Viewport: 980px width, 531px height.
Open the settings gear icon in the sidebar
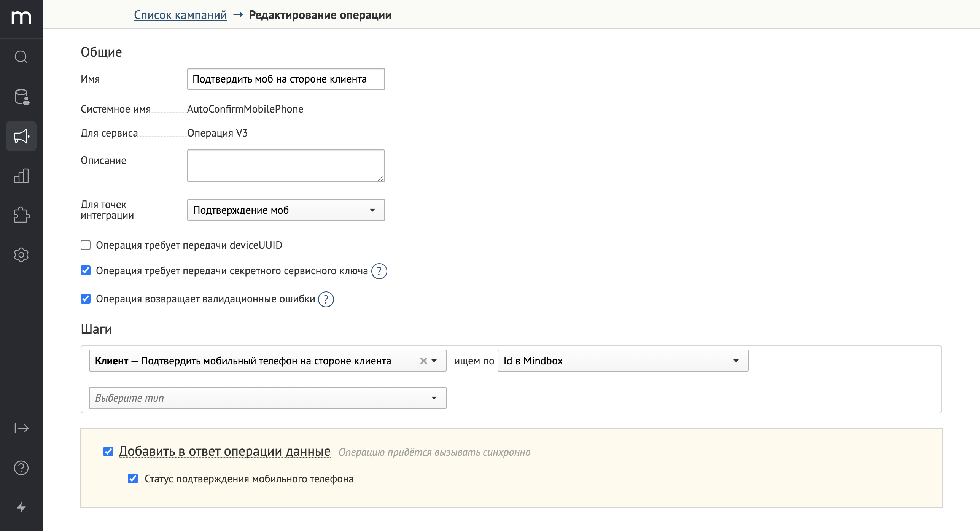pyautogui.click(x=21, y=255)
